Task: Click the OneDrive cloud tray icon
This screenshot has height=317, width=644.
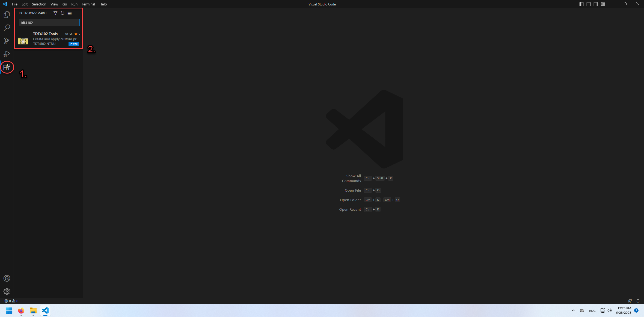Action: pos(582,310)
